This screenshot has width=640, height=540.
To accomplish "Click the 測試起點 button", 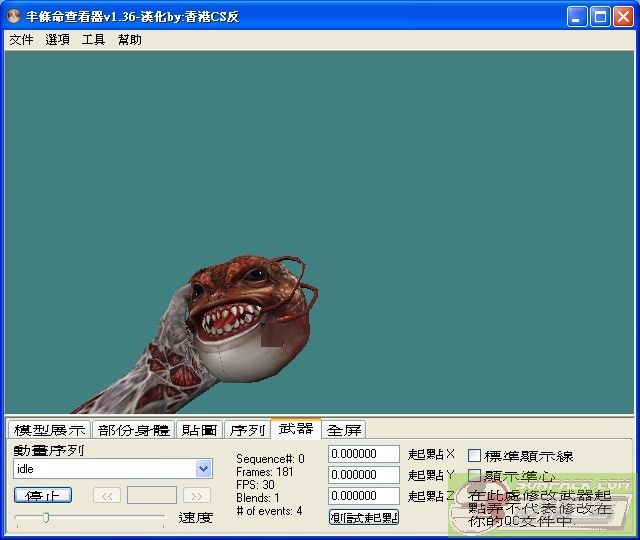I will pos(364,517).
